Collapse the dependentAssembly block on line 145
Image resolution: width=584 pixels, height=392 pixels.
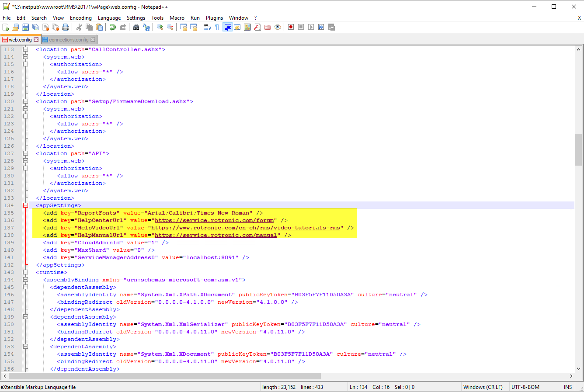pos(25,287)
